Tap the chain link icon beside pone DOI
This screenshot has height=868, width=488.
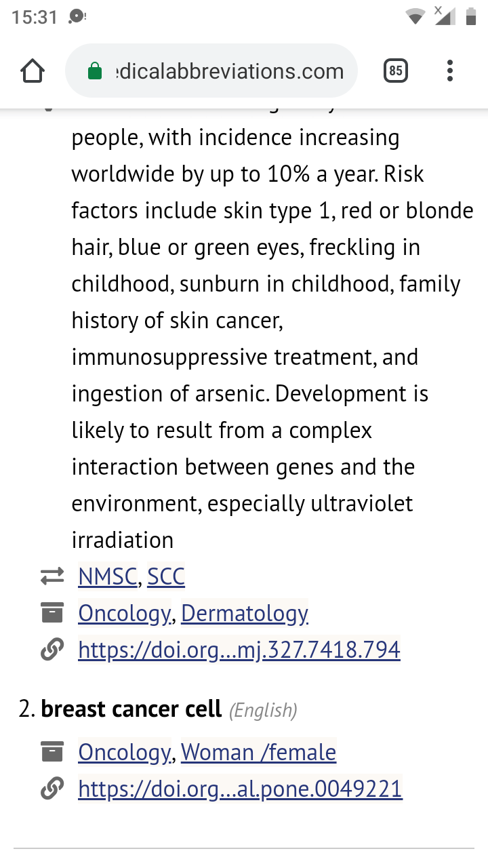(x=52, y=789)
